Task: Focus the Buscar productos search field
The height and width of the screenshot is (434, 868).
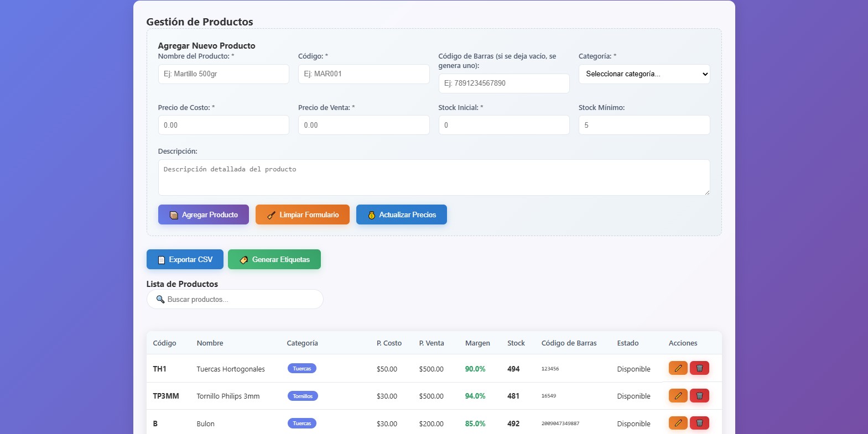Action: click(x=235, y=299)
